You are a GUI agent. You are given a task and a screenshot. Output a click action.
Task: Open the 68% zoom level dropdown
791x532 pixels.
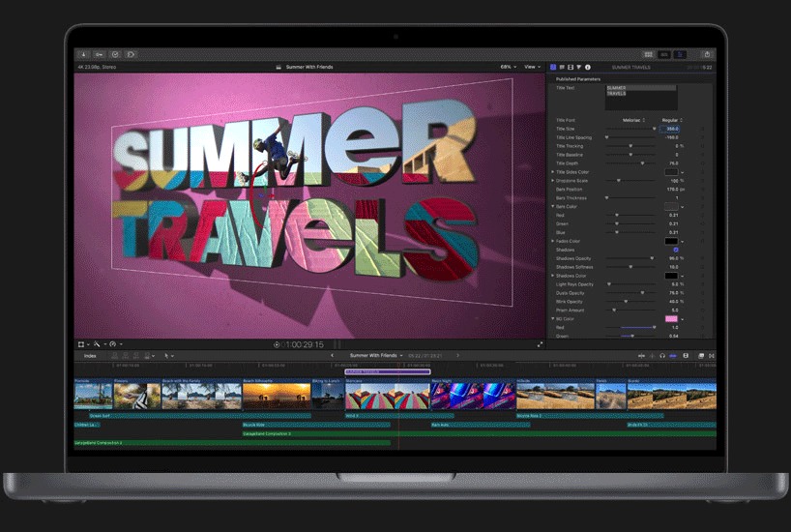click(508, 67)
